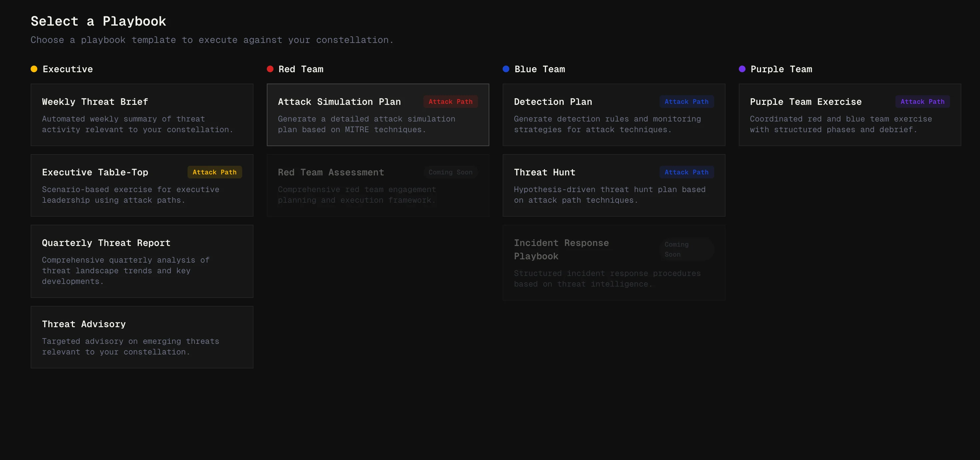Click the Attack Path badge on Threat Hunt

686,172
